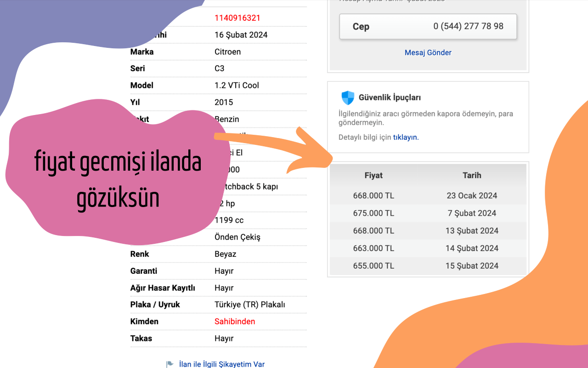Click the C3 series value
The height and width of the screenshot is (368, 588).
pyautogui.click(x=220, y=69)
